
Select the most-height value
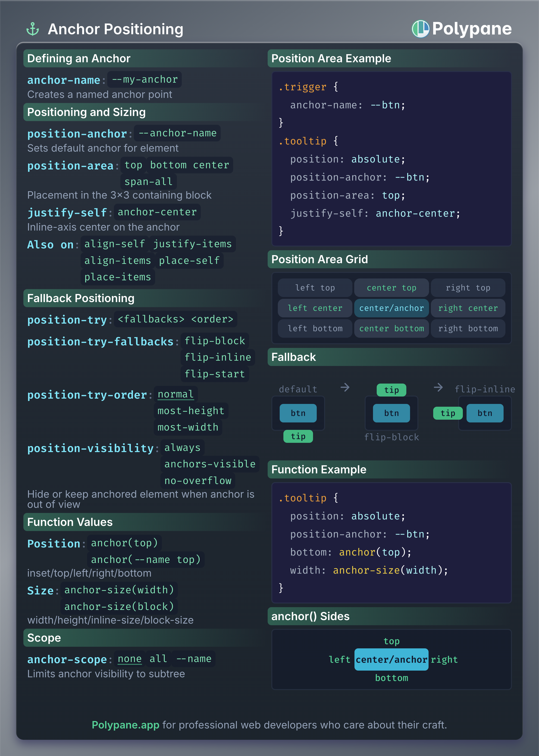point(191,411)
